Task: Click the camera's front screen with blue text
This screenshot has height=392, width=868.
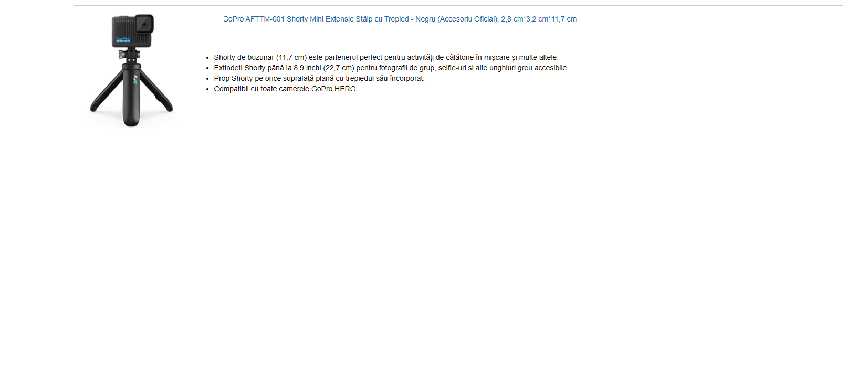Action: click(x=123, y=39)
